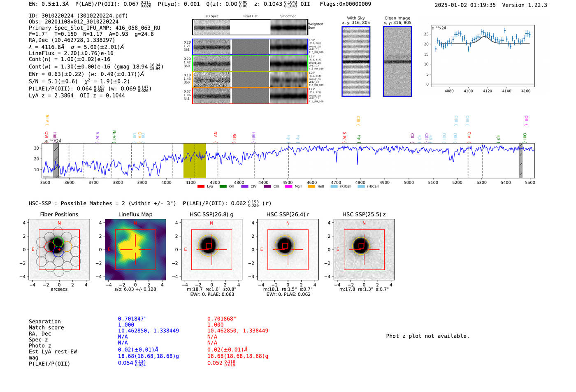The width and height of the screenshot is (576, 392).
Task: Select the λ = 4116.8Å wavelength value
Action: coord(77,47)
